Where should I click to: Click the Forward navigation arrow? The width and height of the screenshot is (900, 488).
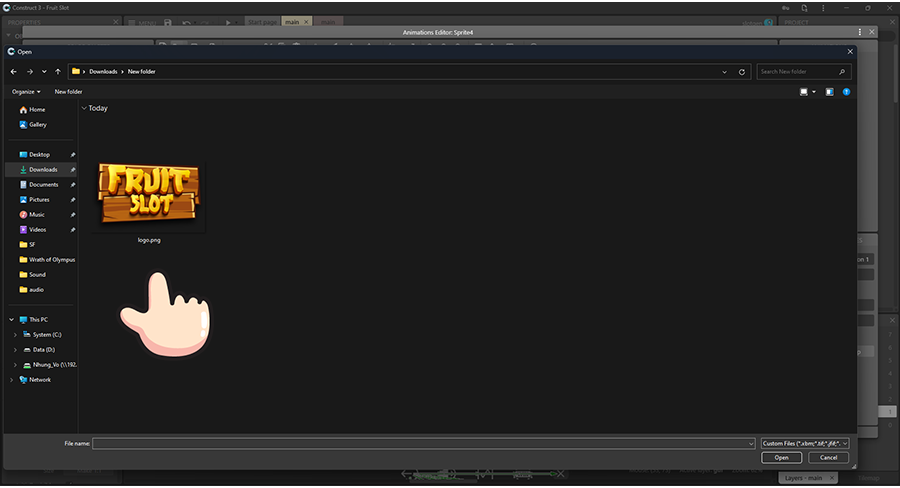pyautogui.click(x=29, y=72)
